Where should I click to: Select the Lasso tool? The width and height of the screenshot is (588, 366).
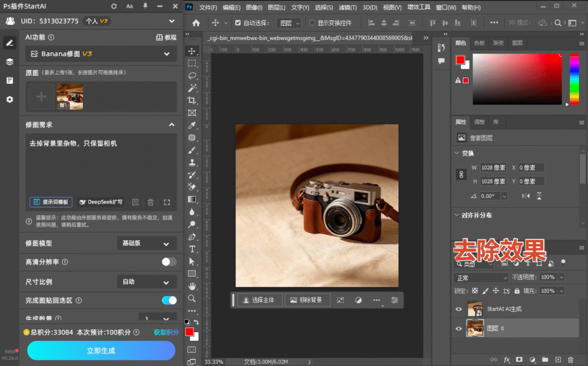pyautogui.click(x=192, y=76)
